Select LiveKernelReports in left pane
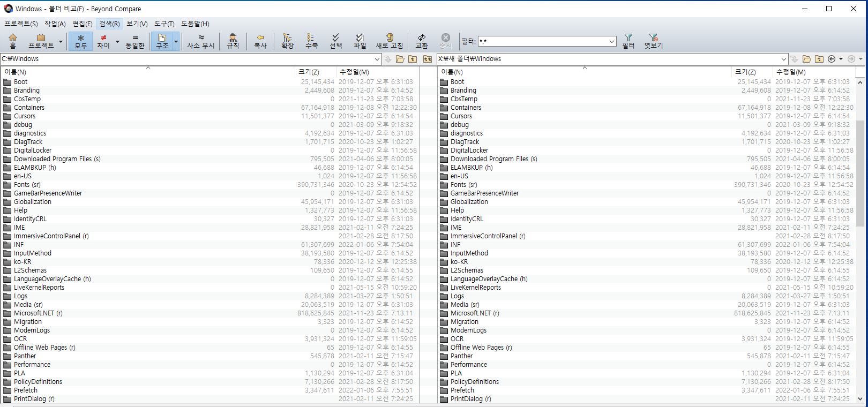 pos(39,288)
